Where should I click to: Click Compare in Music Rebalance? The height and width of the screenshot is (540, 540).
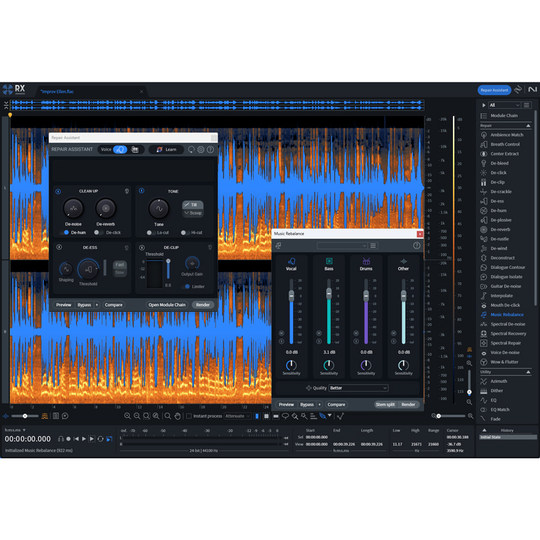click(336, 404)
